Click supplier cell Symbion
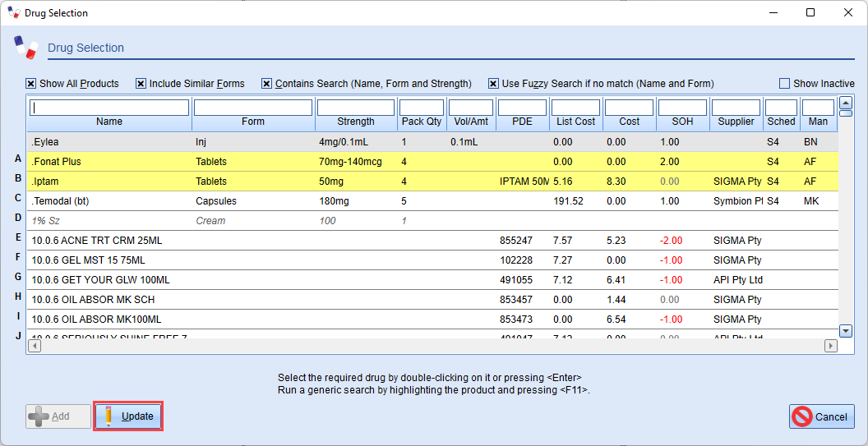This screenshot has height=446, width=868. click(737, 201)
